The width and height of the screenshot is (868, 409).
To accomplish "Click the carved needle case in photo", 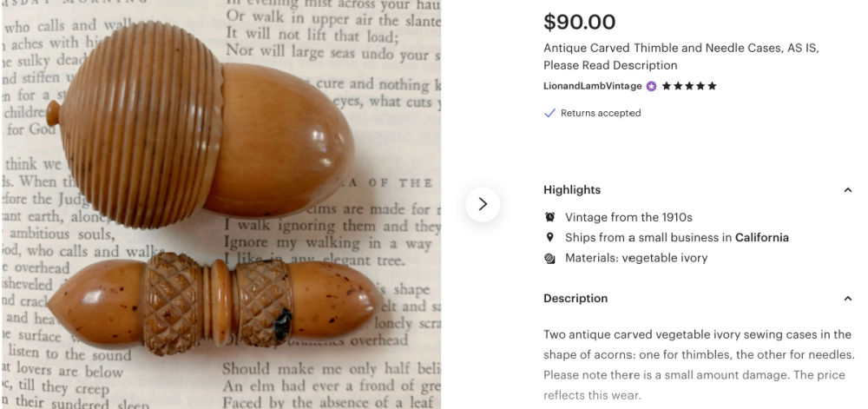I will [214, 303].
